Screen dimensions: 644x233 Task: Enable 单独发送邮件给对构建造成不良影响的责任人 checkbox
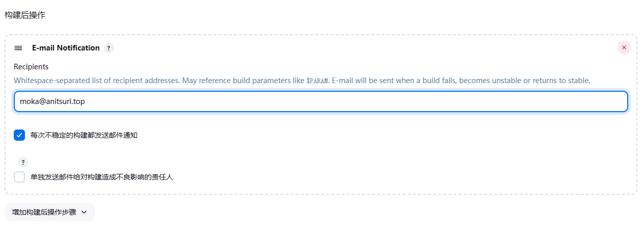(x=19, y=177)
